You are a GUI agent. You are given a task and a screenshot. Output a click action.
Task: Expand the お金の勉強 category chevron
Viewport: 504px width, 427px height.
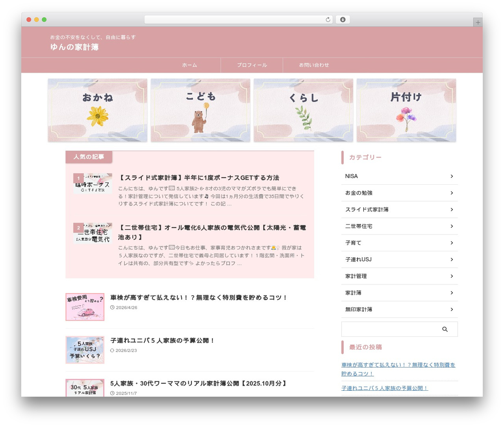point(452,193)
